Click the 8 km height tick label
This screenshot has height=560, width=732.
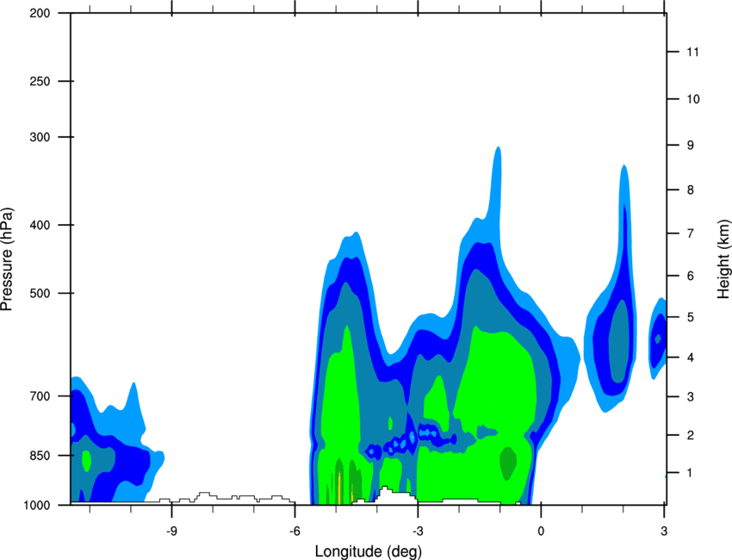pos(691,190)
